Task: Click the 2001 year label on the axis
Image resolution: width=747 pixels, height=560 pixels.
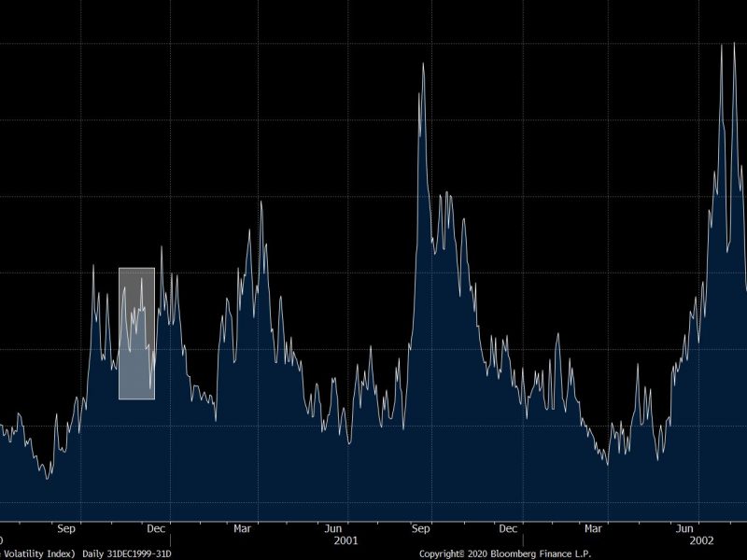Action: 346,540
